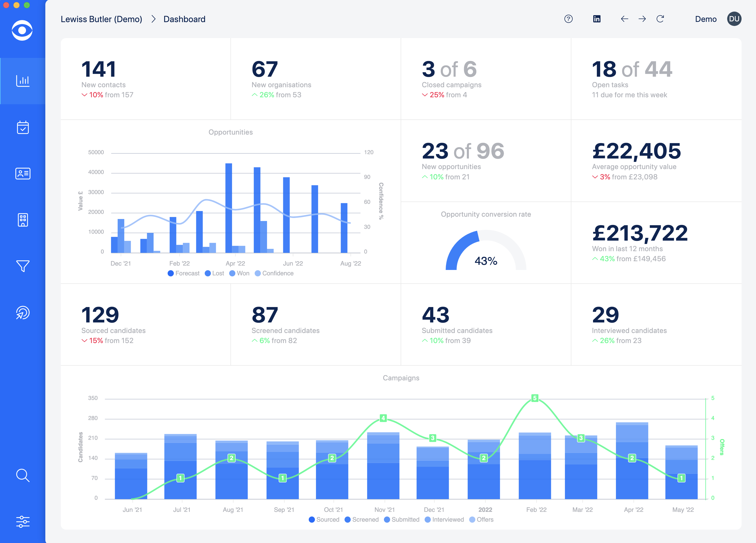Open the dashboard analytics sidebar icon
756x543 pixels.
(x=23, y=81)
